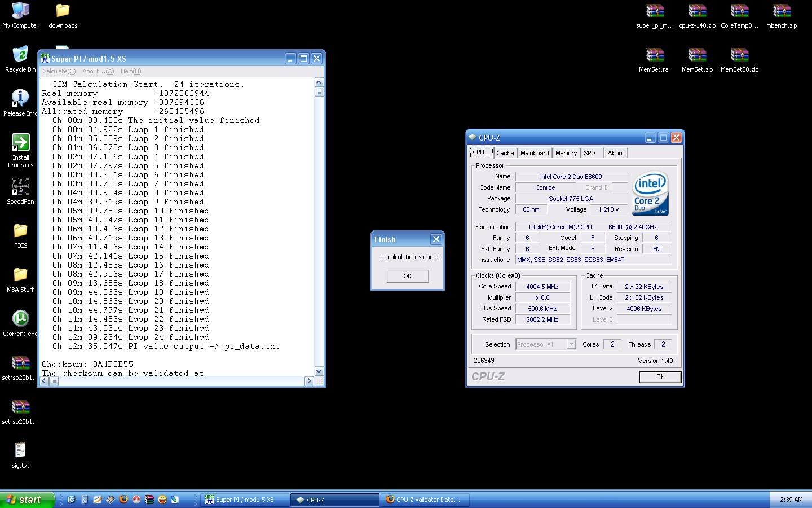Click Rated FSB value 2002.2 MHz

coord(542,319)
